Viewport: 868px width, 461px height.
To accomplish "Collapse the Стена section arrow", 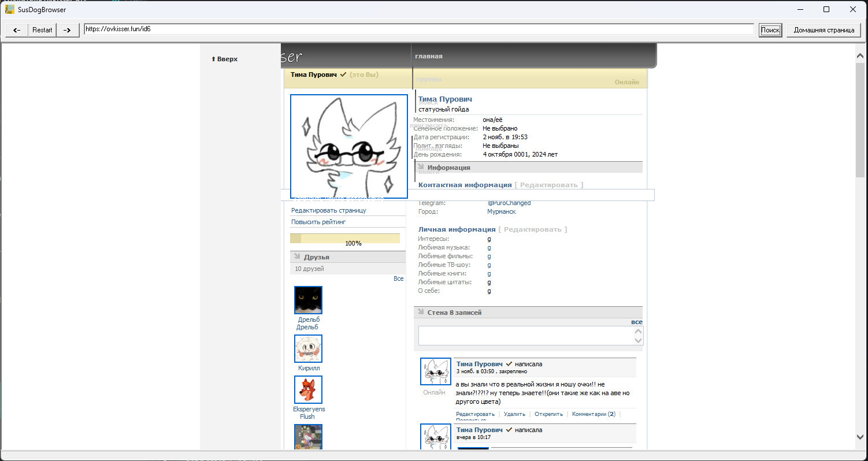I will click(420, 312).
